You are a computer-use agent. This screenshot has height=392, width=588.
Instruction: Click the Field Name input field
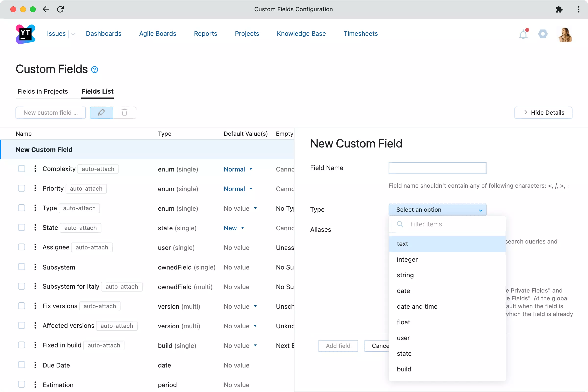pos(437,168)
